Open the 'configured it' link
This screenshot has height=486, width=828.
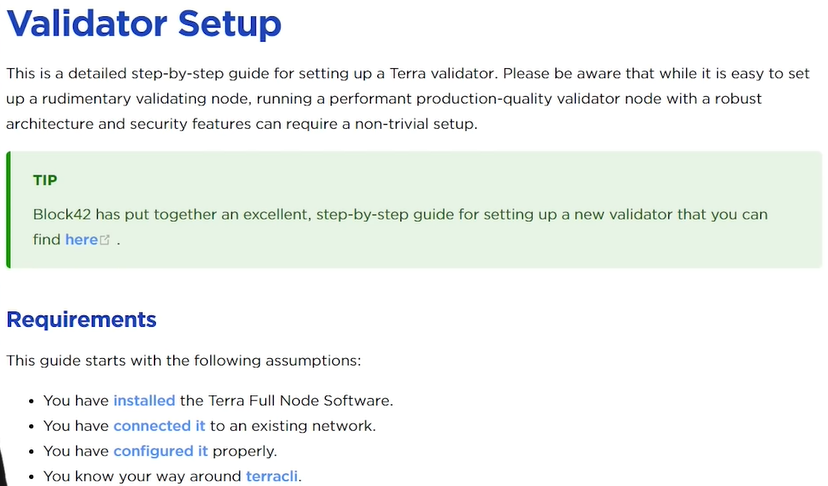[x=161, y=451]
